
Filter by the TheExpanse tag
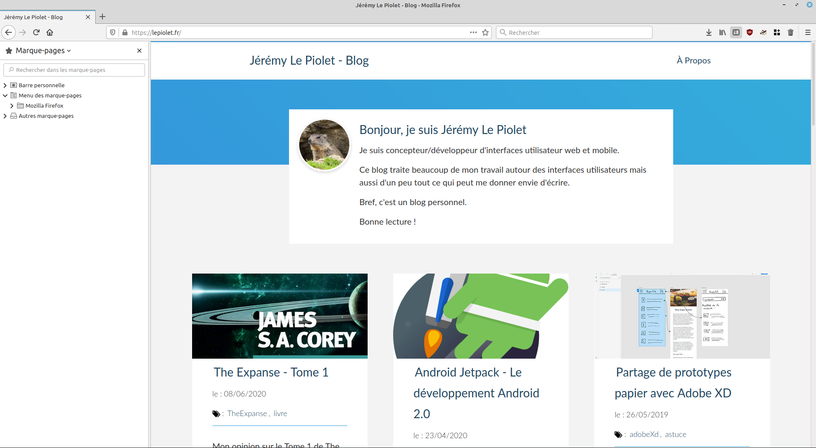click(x=247, y=414)
